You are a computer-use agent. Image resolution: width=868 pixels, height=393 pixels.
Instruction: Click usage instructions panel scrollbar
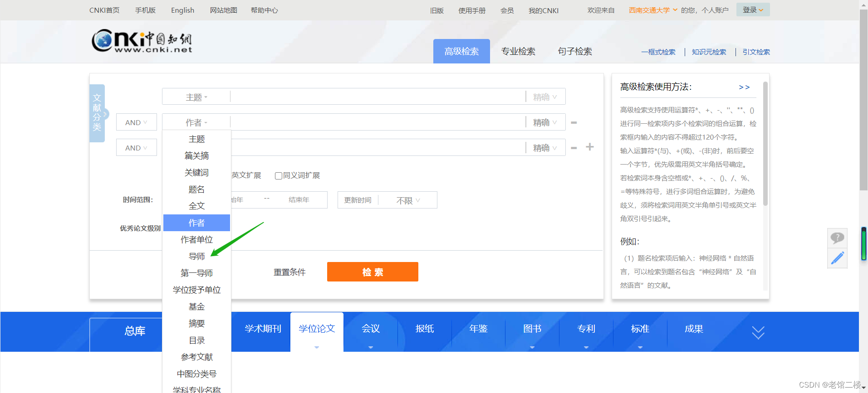[765, 144]
